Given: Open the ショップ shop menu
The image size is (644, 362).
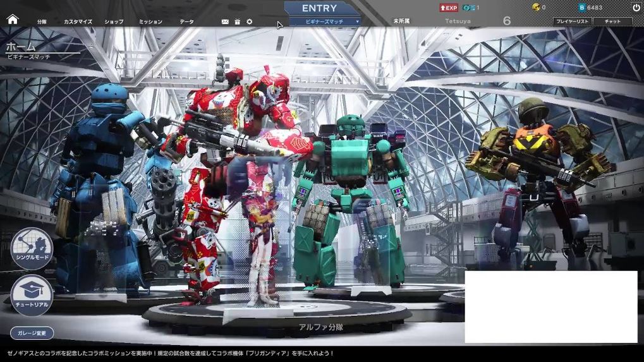Looking at the screenshot, I should 114,21.
